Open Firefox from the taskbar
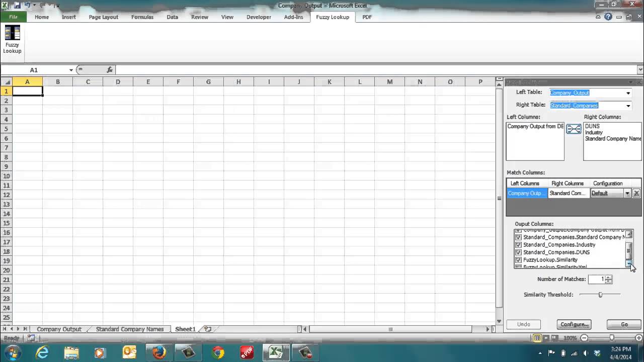Screen dimensions: 644x362 [x=159, y=352]
